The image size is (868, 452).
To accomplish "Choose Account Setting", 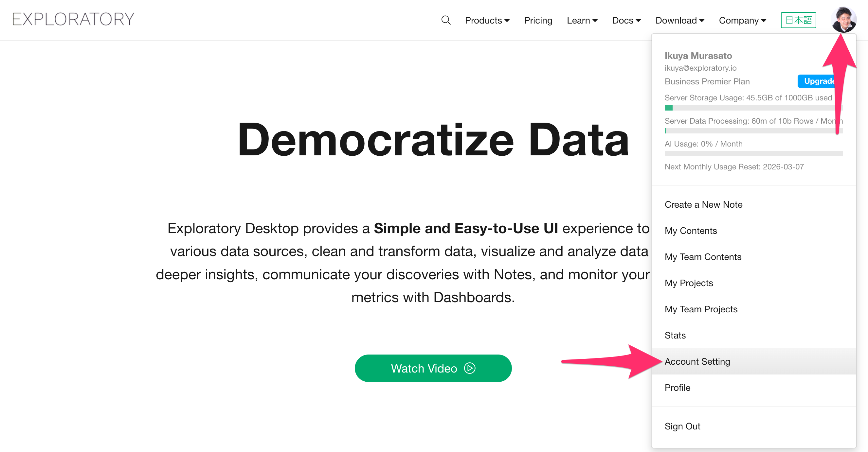I will pyautogui.click(x=697, y=361).
